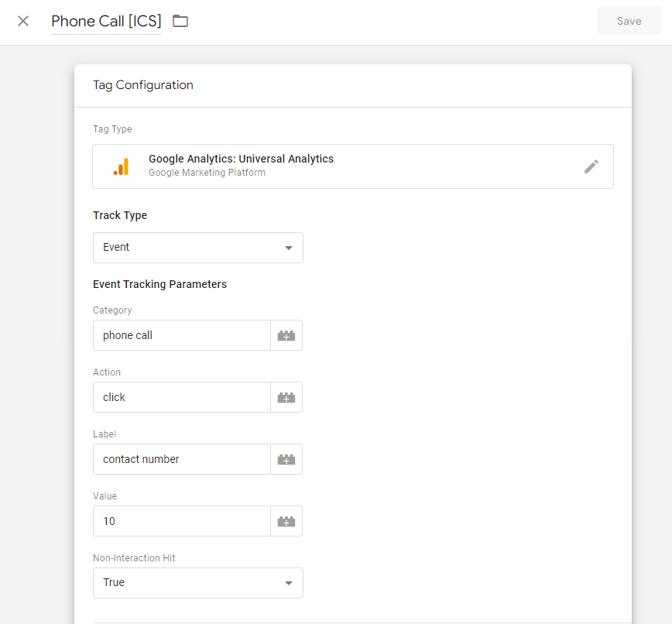Viewport: 672px width, 624px height.
Task: Click the Category field containing phone call
Action: point(182,335)
